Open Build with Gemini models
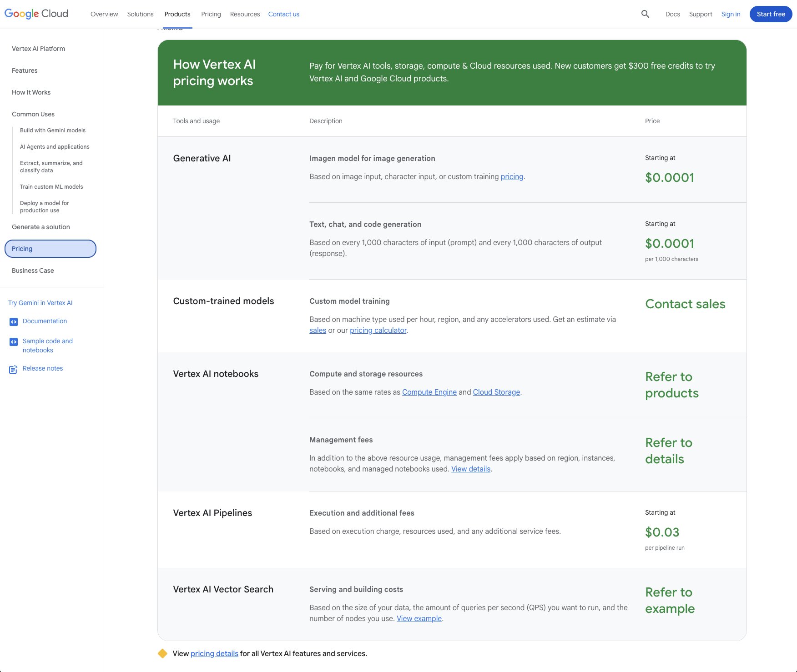The height and width of the screenshot is (672, 797). click(53, 130)
